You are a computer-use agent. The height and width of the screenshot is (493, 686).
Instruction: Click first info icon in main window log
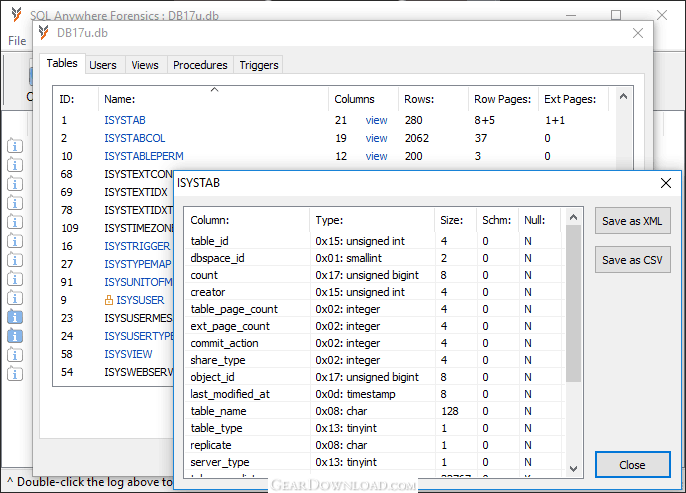click(x=15, y=146)
